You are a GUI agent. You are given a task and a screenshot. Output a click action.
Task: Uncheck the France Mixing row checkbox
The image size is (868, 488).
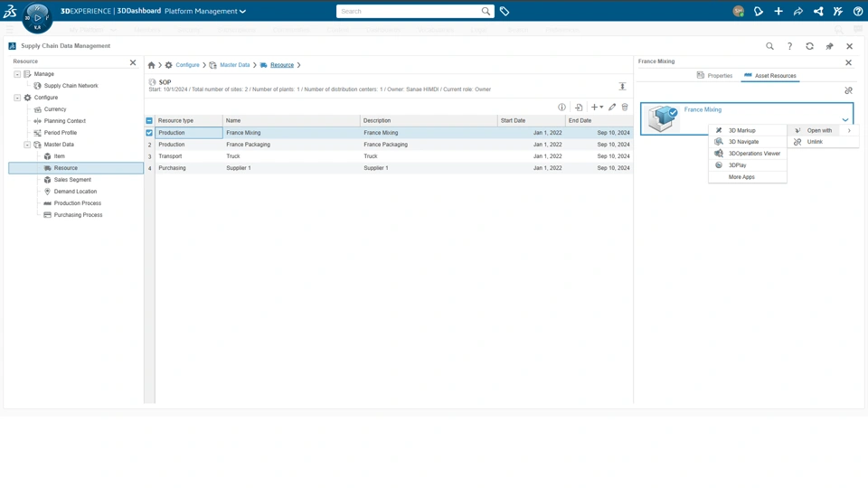(149, 133)
